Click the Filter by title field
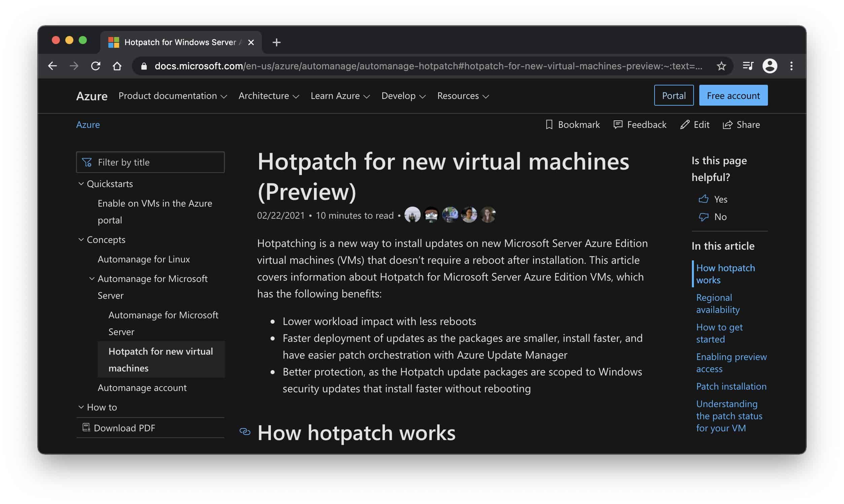This screenshot has width=844, height=504. click(150, 163)
